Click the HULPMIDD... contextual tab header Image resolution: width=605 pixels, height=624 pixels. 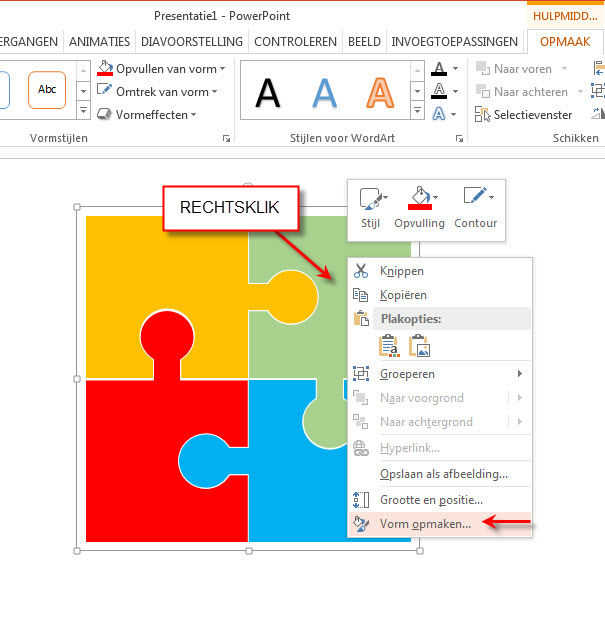click(565, 16)
